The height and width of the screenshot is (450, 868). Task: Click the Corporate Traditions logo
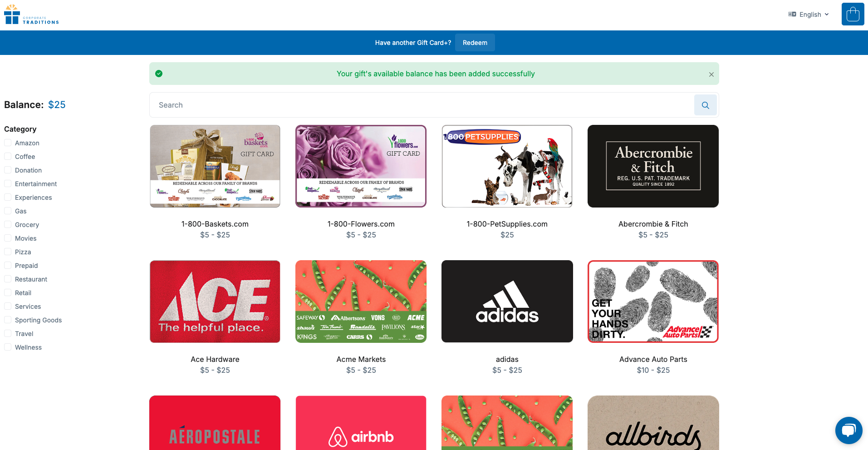pos(31,15)
